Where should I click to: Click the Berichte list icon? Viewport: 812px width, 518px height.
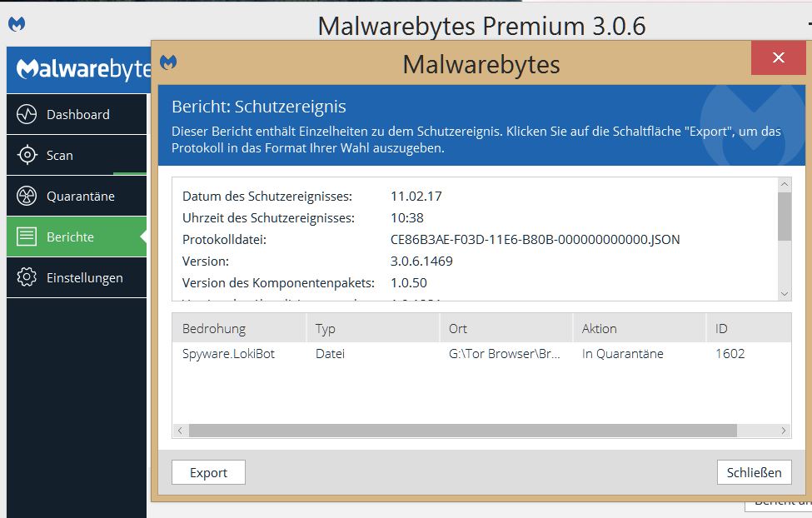click(x=27, y=237)
